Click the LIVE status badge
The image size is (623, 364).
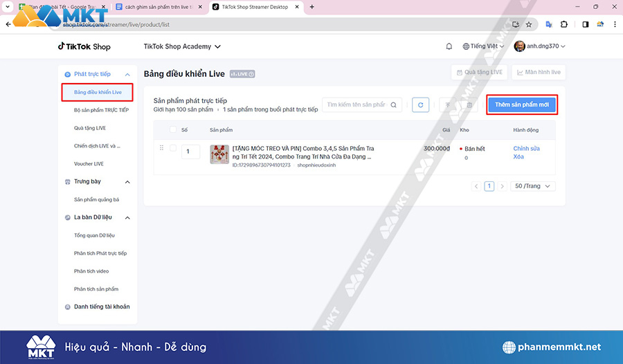tap(242, 74)
